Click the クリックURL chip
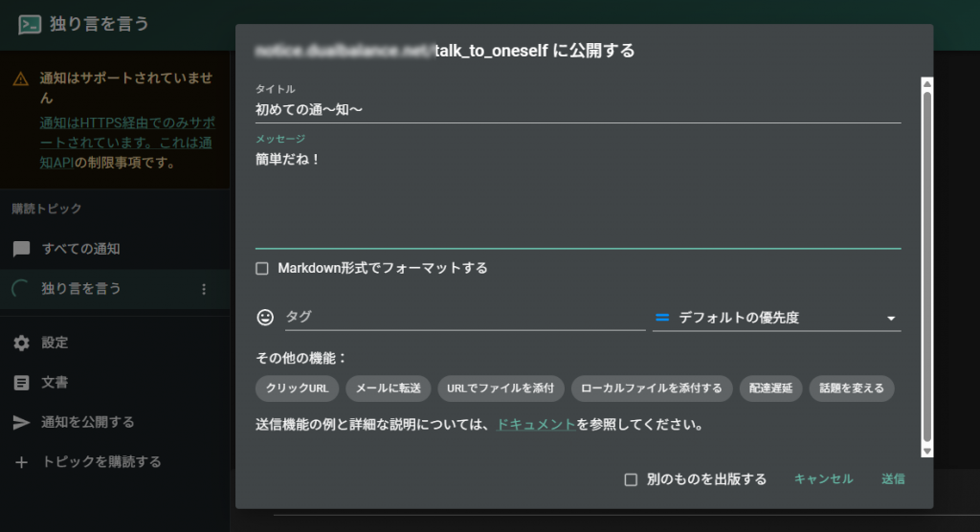Image resolution: width=980 pixels, height=532 pixels. coord(297,388)
